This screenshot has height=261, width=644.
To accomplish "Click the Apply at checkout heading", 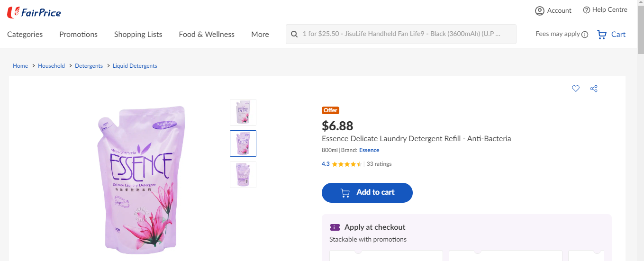I will click(x=375, y=227).
